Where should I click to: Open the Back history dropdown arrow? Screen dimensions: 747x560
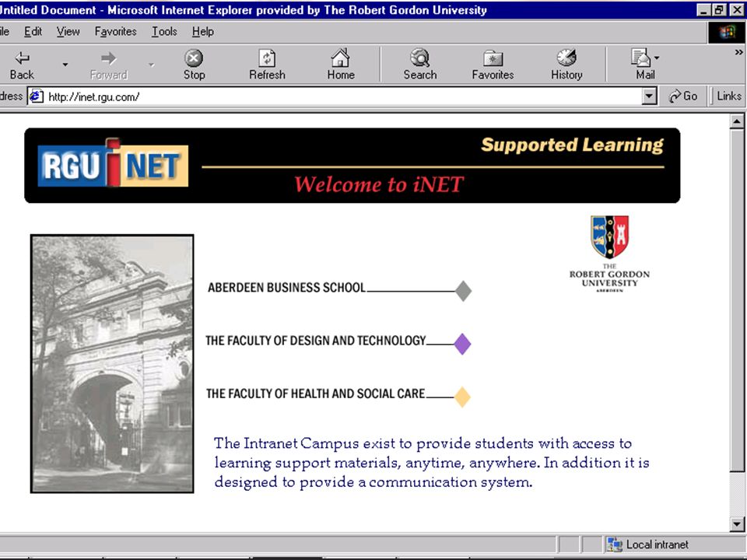click(65, 65)
